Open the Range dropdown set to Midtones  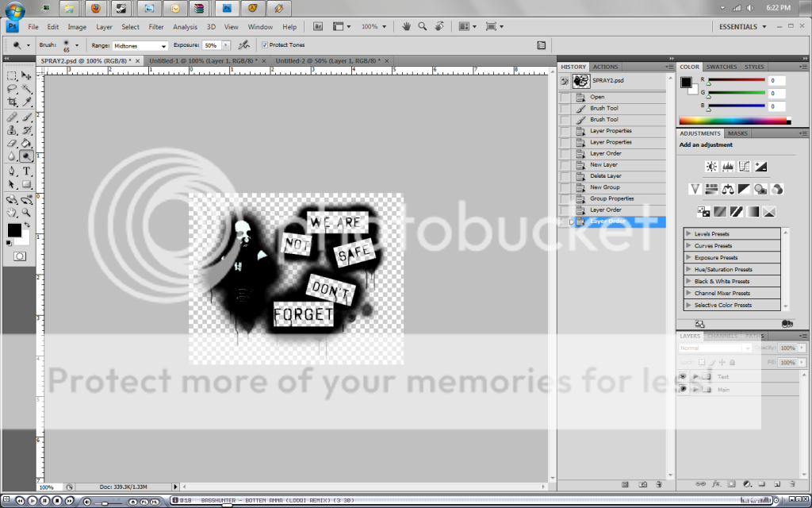[140, 46]
